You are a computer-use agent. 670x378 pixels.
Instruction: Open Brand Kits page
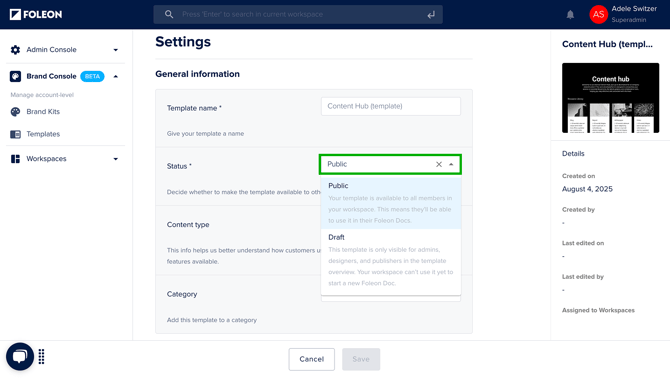pyautogui.click(x=43, y=112)
